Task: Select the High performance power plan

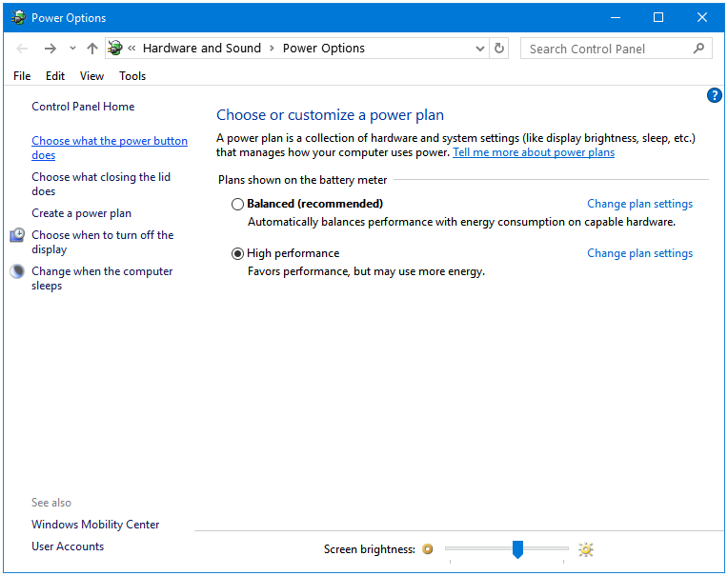Action: tap(237, 253)
